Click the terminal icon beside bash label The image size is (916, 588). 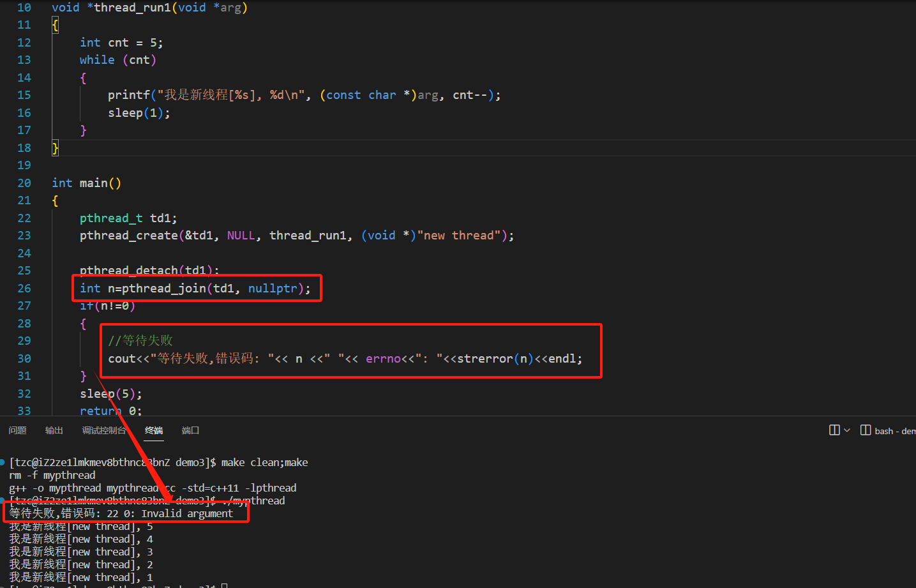866,430
